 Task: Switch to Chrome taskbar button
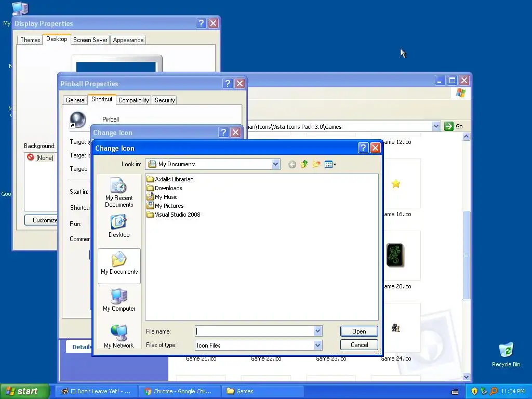point(179,391)
